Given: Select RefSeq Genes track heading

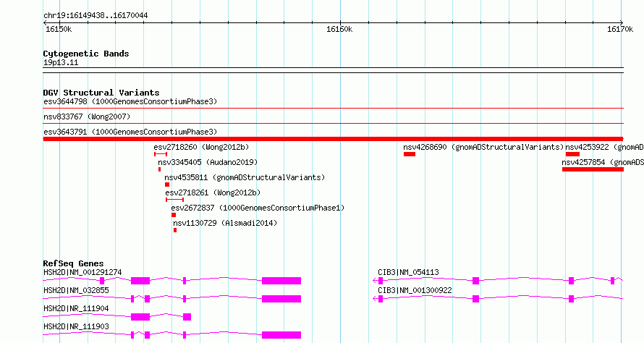Looking at the screenshot, I should click(73, 263).
